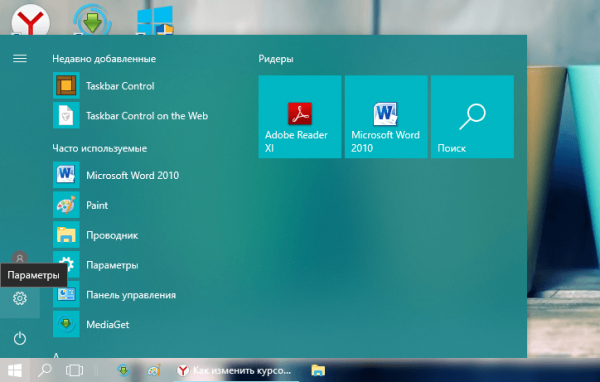Open the hamburger menu in Start
Screen dimensions: 600x382
[20, 59]
